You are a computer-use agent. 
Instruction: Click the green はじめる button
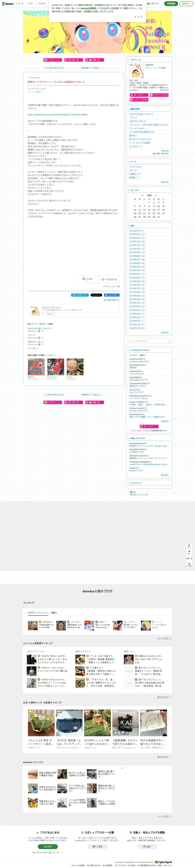[x=48, y=846]
